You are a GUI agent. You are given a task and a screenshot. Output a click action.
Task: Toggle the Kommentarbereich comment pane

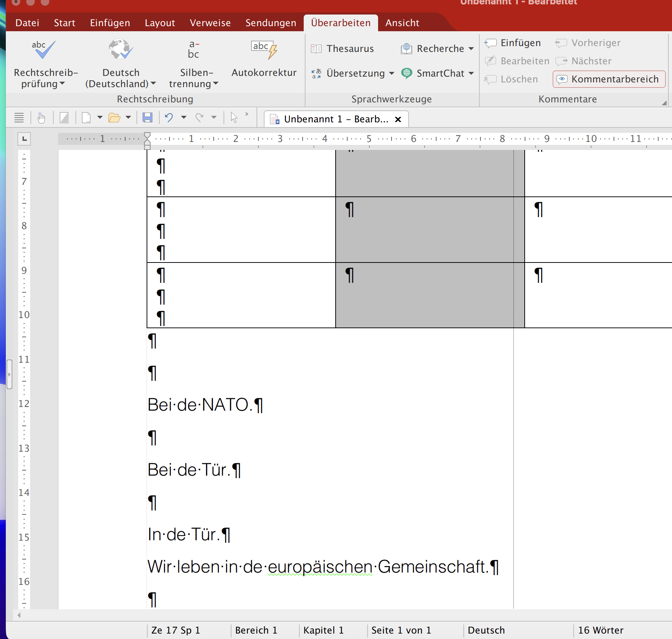(608, 79)
